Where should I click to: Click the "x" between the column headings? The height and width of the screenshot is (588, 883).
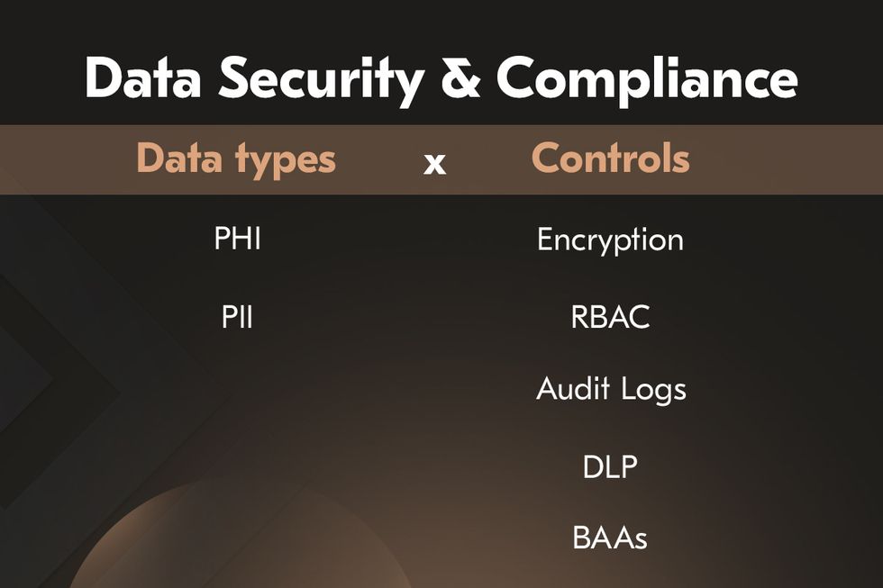pos(434,163)
